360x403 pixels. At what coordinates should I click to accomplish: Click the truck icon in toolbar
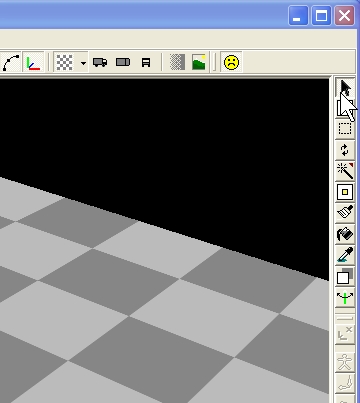click(100, 62)
